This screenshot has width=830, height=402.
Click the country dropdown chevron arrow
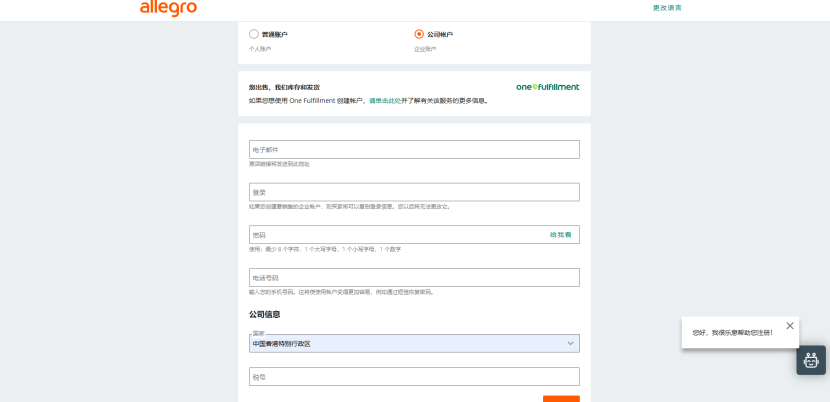click(x=570, y=343)
